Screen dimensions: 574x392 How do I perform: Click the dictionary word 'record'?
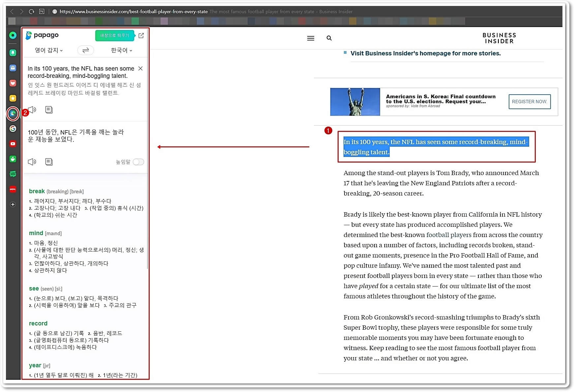tap(38, 323)
